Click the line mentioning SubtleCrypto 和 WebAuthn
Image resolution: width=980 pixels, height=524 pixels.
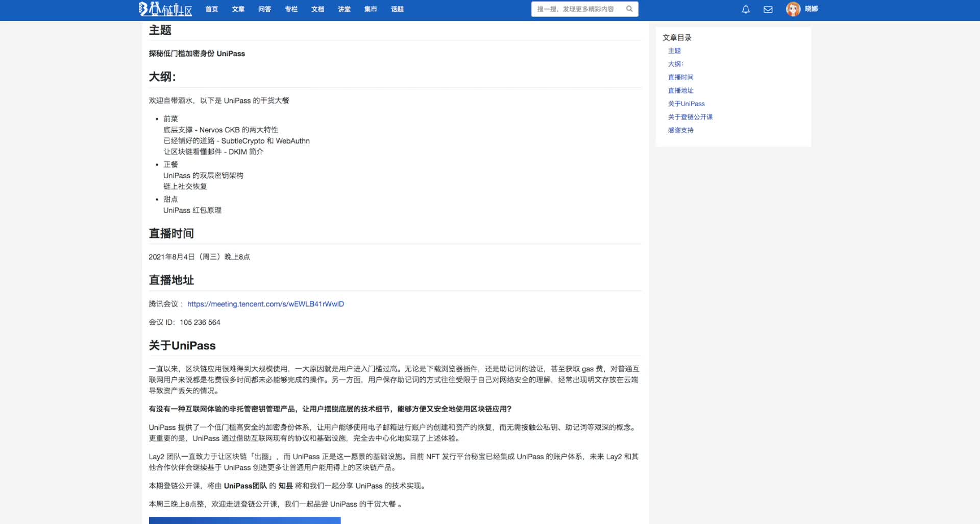point(236,141)
